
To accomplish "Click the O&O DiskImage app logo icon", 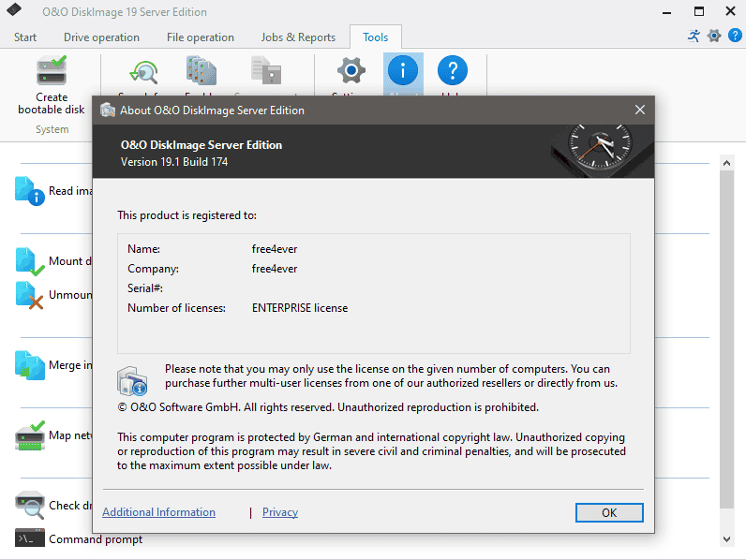I will 14,9.
